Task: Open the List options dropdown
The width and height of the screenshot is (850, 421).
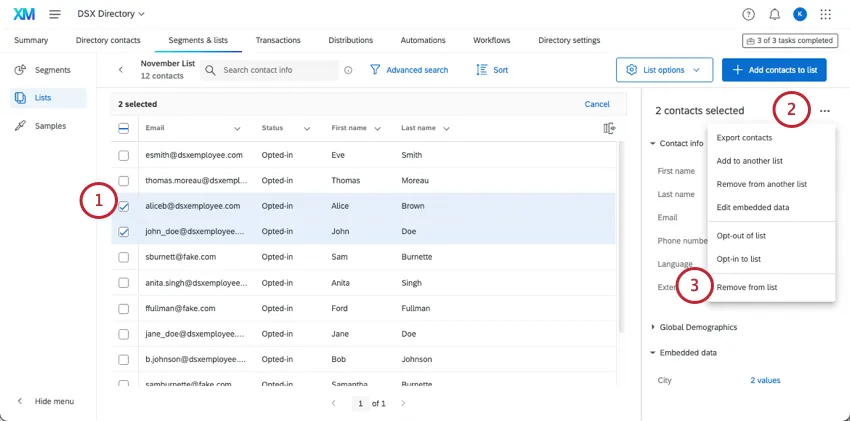Action: coord(664,70)
